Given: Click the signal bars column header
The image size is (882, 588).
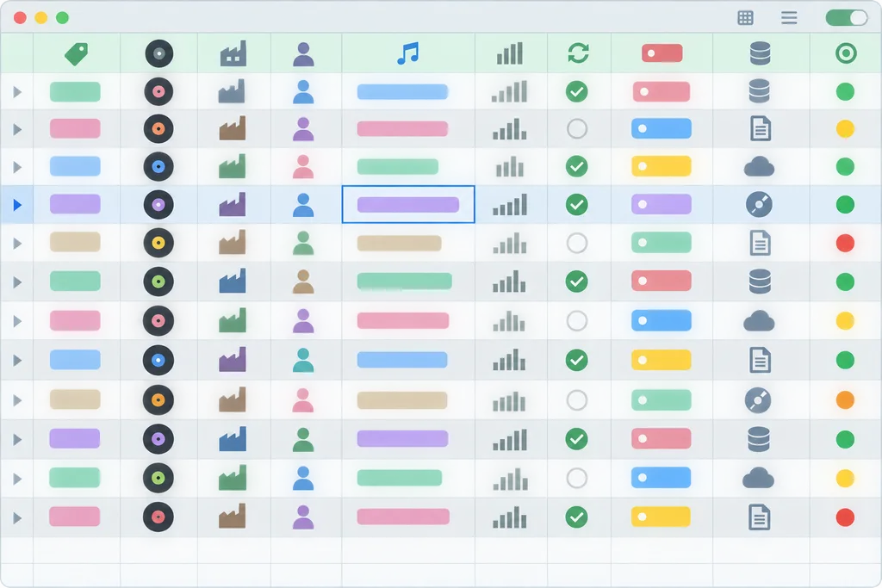Looking at the screenshot, I should click(510, 53).
